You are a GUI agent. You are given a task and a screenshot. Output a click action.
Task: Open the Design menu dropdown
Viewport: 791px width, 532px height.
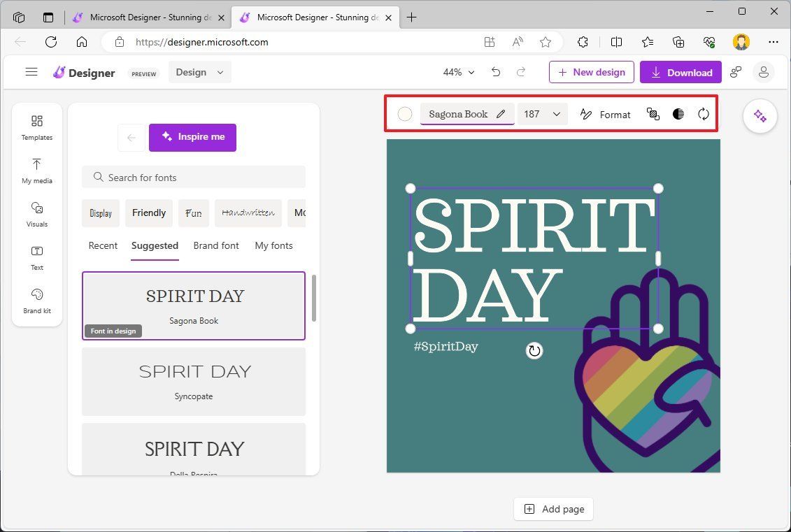pyautogui.click(x=199, y=72)
